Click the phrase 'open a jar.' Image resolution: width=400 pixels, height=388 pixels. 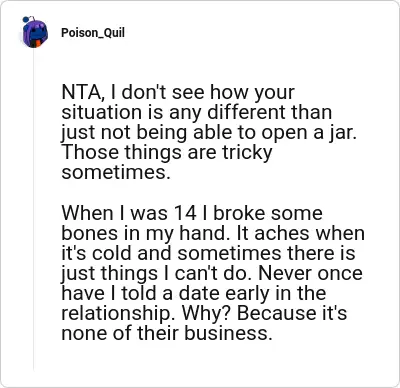(x=309, y=133)
